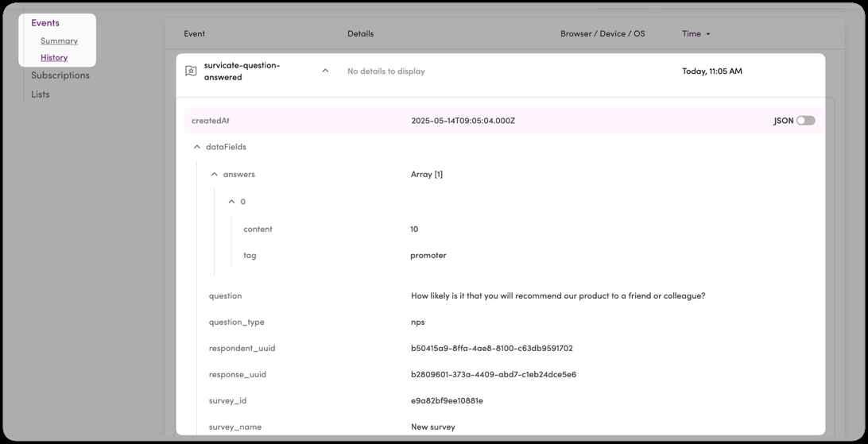Select the respondent_uuid value b50415a9-8ffa-4ae8

click(492, 349)
